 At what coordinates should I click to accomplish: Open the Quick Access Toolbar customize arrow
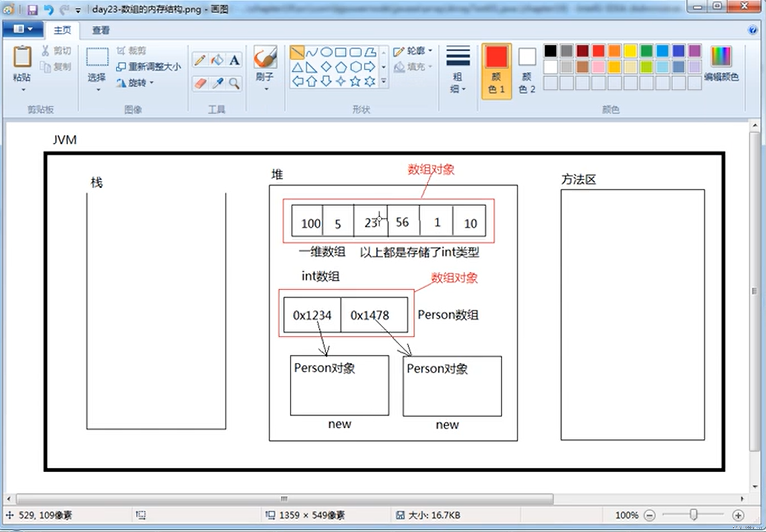click(x=78, y=11)
